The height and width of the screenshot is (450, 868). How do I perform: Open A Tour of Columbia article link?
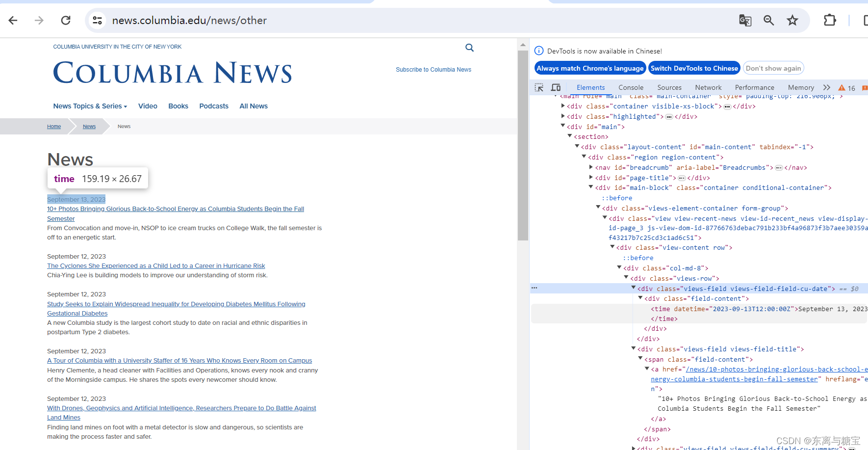click(x=179, y=361)
